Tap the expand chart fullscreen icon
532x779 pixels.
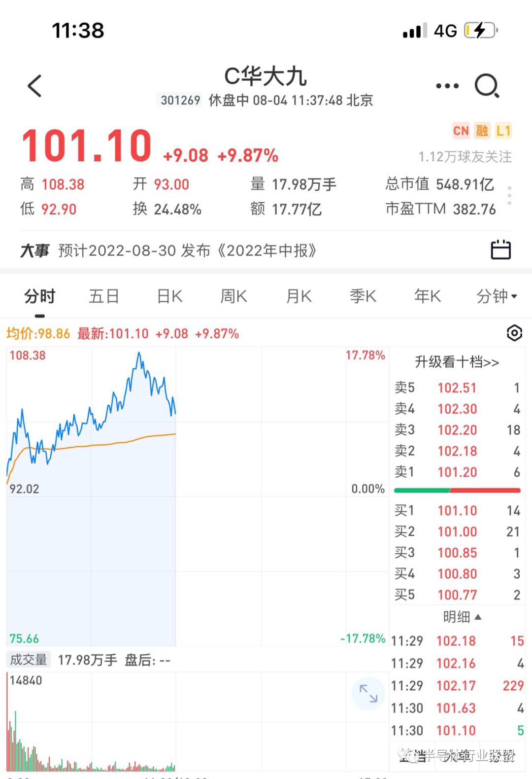(x=368, y=693)
